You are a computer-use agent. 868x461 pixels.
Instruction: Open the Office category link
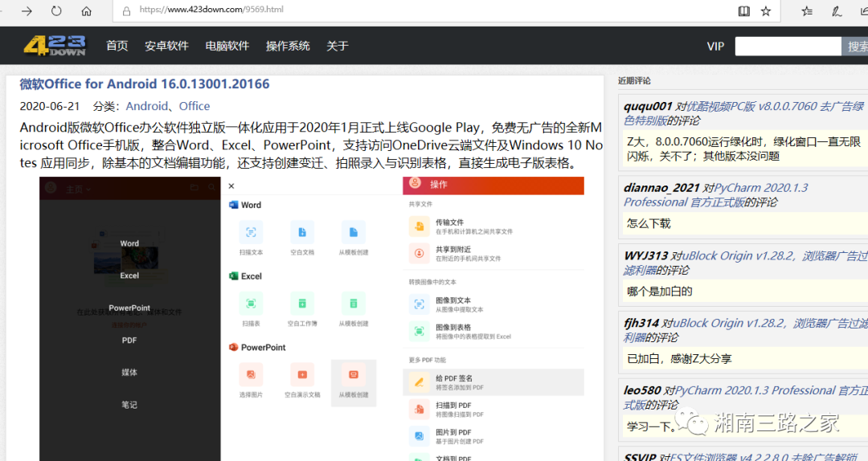point(194,106)
